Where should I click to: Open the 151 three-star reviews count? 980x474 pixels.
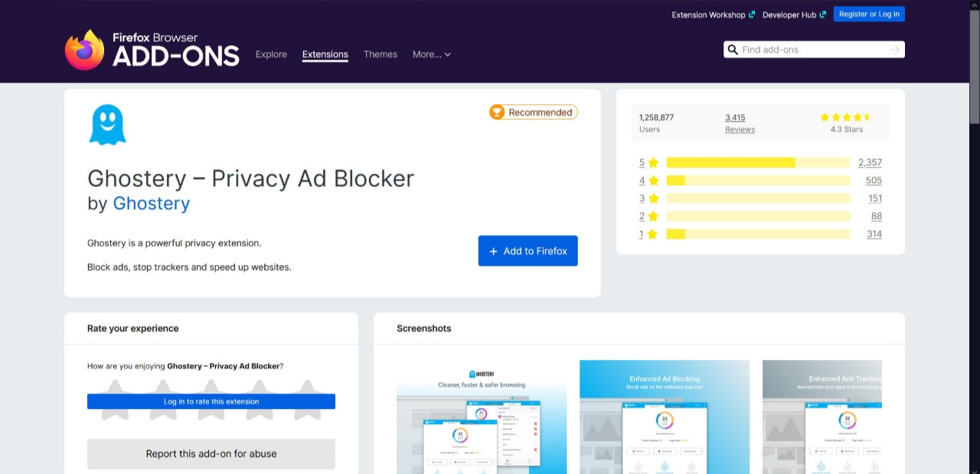(x=875, y=198)
